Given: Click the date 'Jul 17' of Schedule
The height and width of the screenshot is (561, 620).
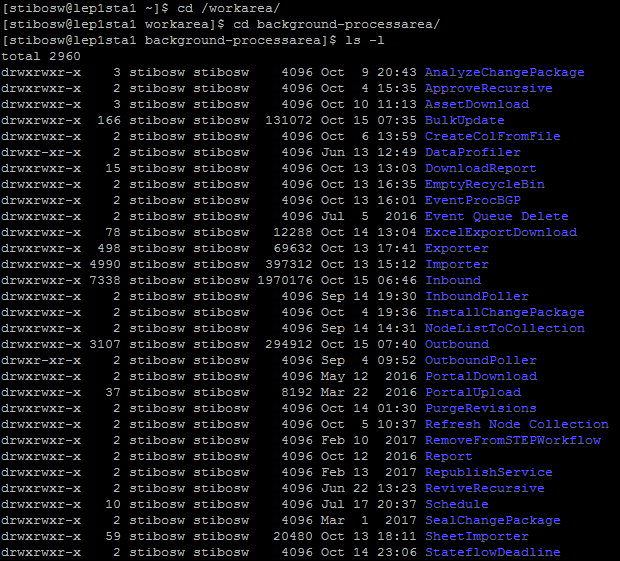Looking at the screenshot, I should tap(344, 504).
